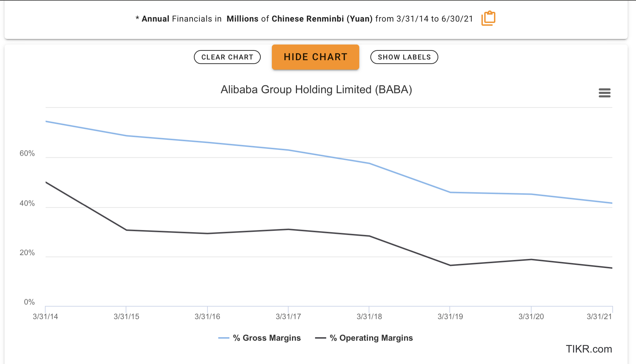This screenshot has height=364, width=636.
Task: Click the 60% y-axis label
Action: click(x=27, y=153)
